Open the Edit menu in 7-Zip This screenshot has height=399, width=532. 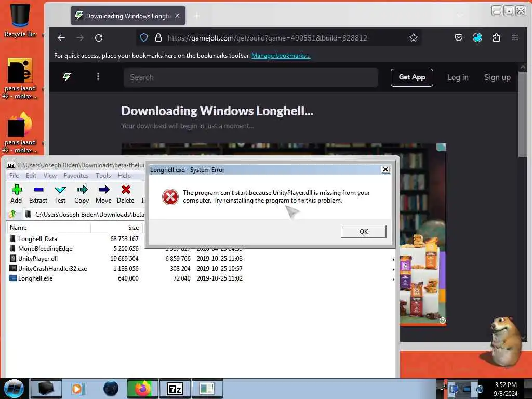[31, 176]
